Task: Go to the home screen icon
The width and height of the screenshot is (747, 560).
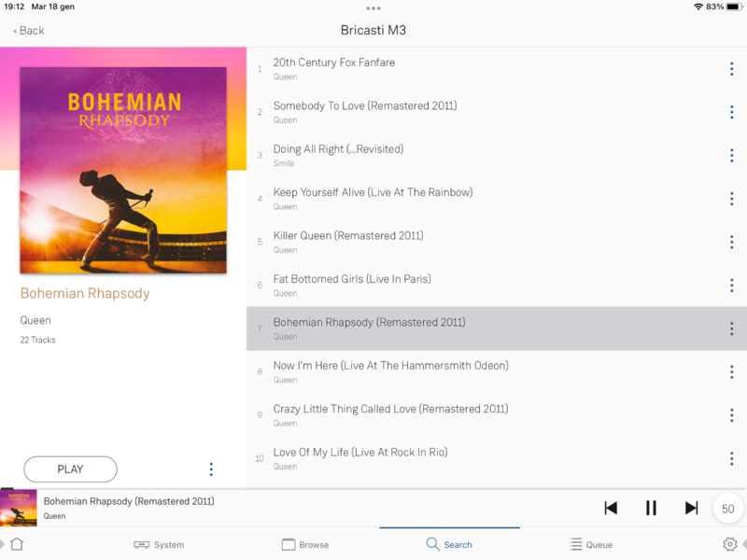Action: coord(17,544)
